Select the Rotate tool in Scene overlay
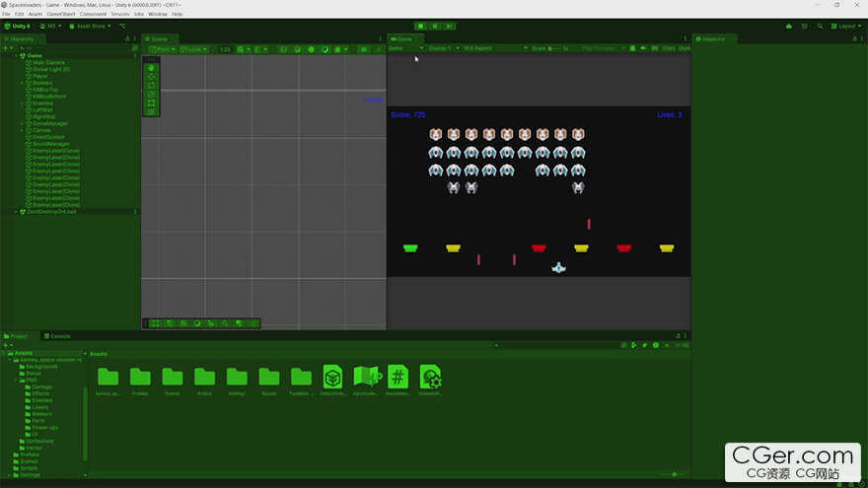This screenshot has height=488, width=868. point(151,86)
